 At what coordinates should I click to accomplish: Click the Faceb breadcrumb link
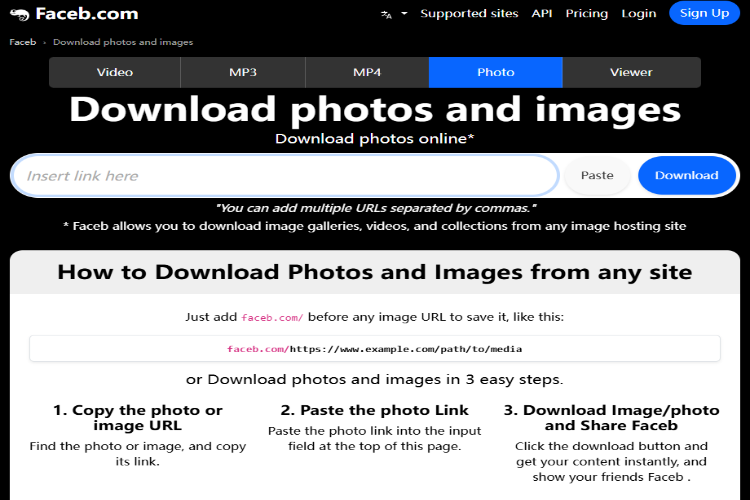pos(22,42)
